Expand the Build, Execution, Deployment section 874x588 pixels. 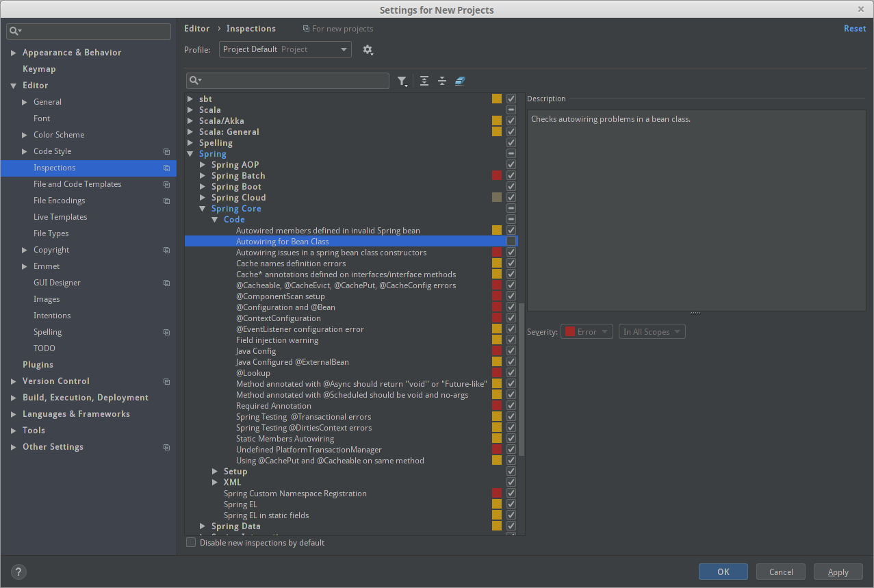(x=13, y=398)
